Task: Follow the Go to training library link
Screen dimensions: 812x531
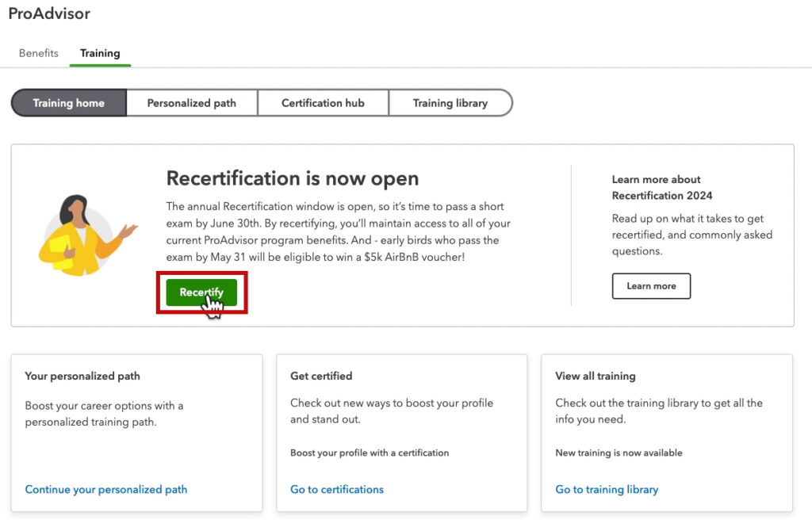Action: [606, 490]
